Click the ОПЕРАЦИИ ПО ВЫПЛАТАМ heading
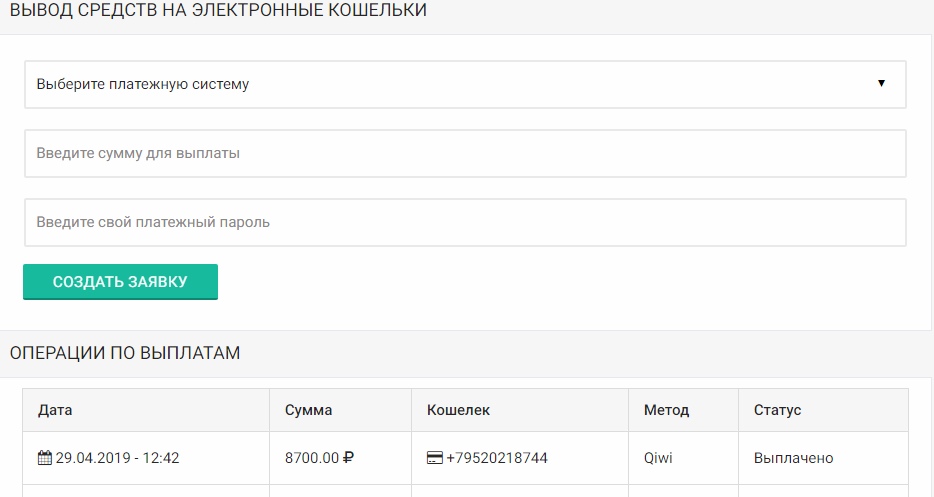Screen dimensions: 934x497 (125, 353)
